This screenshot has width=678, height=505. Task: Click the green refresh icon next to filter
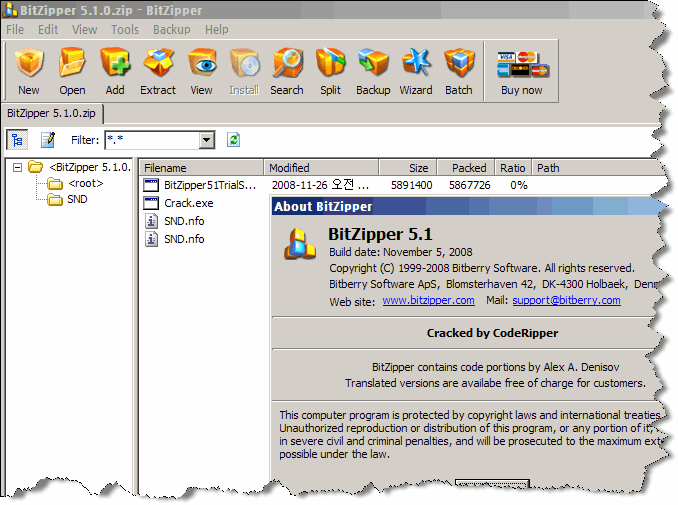coord(233,140)
